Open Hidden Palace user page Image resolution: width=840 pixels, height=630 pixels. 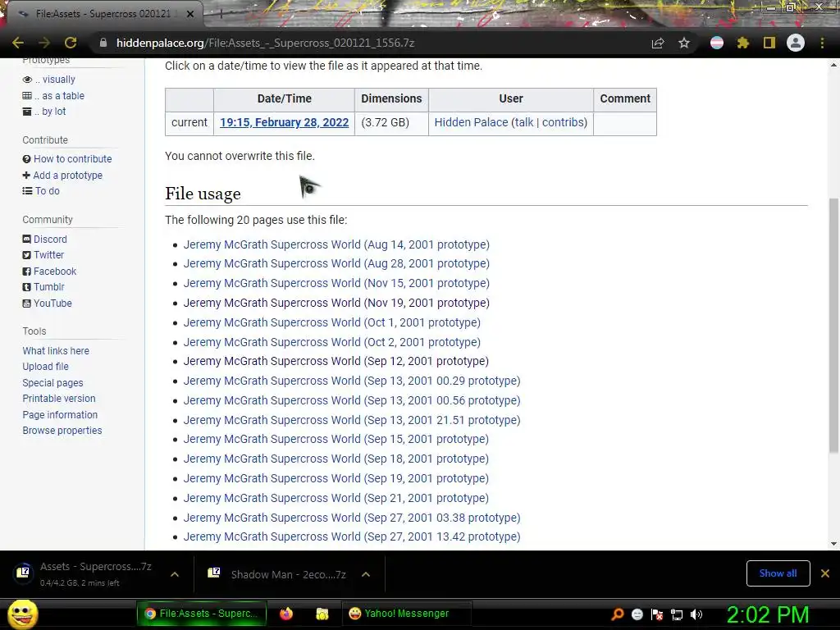[x=471, y=122]
